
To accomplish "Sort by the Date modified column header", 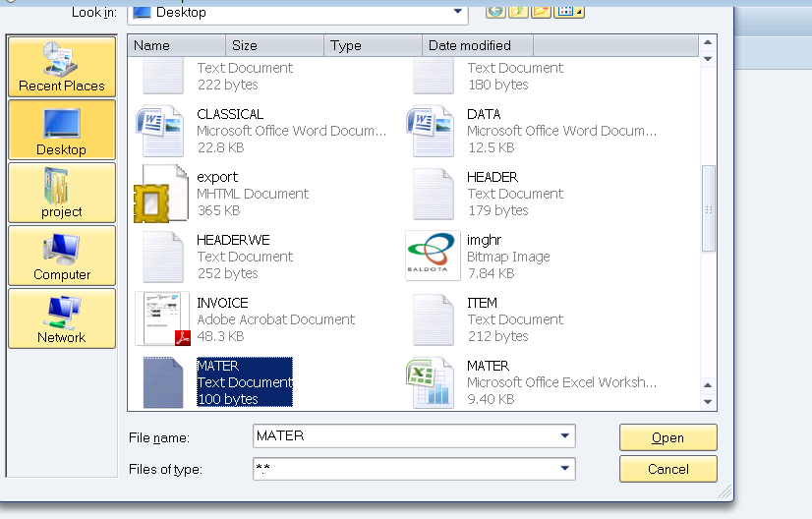I will [x=478, y=45].
